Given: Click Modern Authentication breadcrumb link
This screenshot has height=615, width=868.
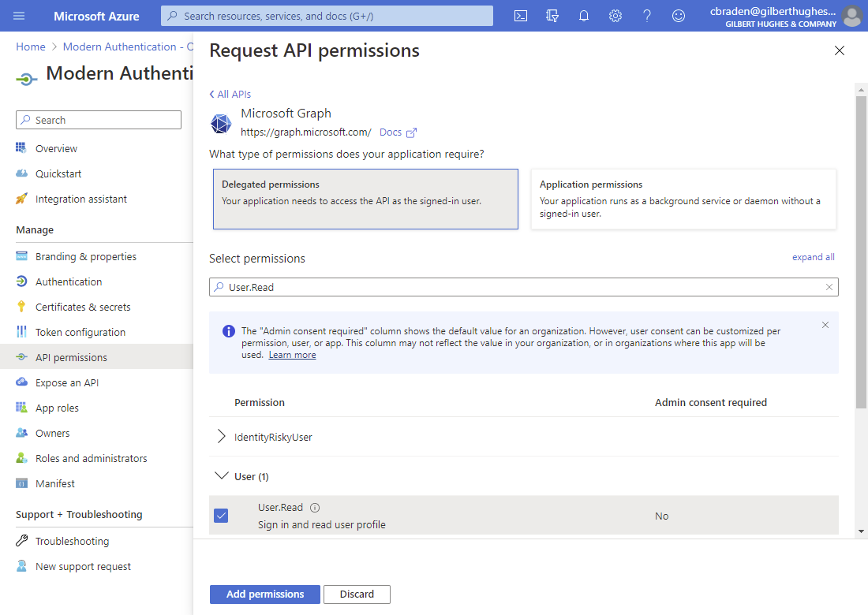Looking at the screenshot, I should (128, 47).
